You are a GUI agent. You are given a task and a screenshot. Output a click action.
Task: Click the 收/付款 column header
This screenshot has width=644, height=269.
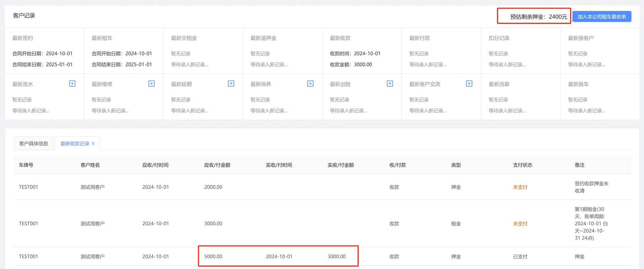(398, 165)
